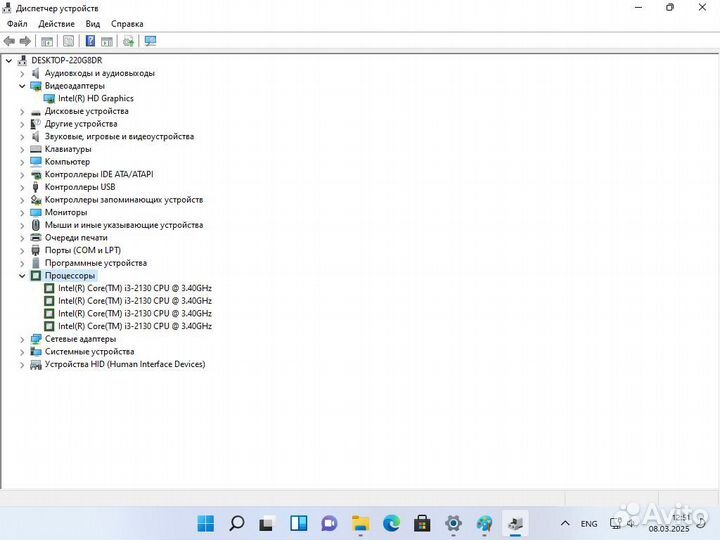Select the first i3-2130 CPU entry
This screenshot has width=720, height=540.
(135, 288)
